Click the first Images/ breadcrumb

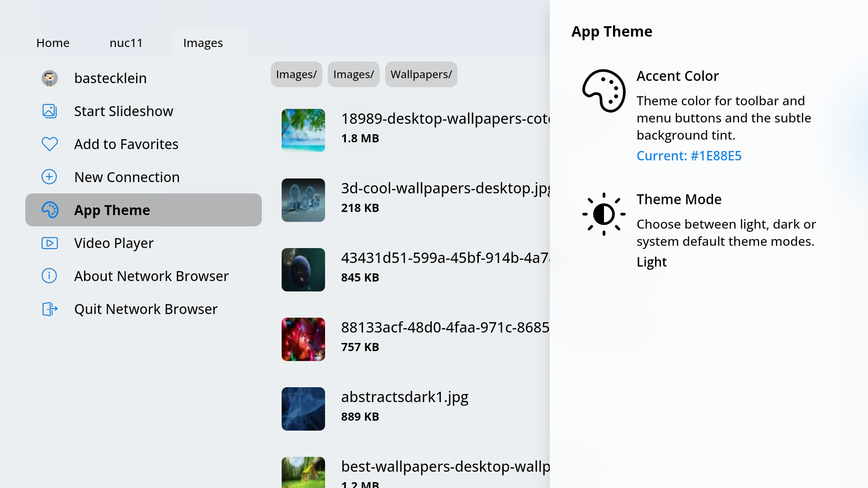[296, 74]
